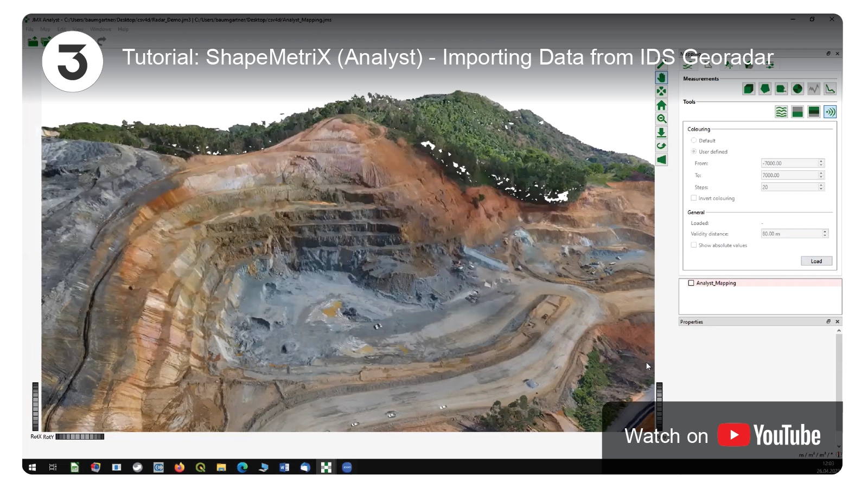Viewport: 868px width, 489px height.
Task: Click the contour lines tool icon
Action: pos(781,112)
